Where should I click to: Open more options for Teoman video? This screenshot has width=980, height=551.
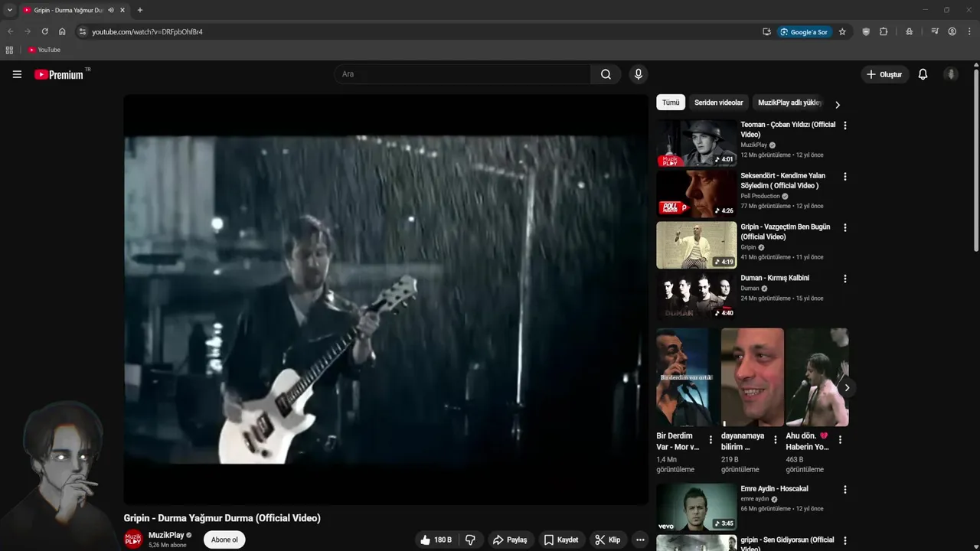pos(845,126)
